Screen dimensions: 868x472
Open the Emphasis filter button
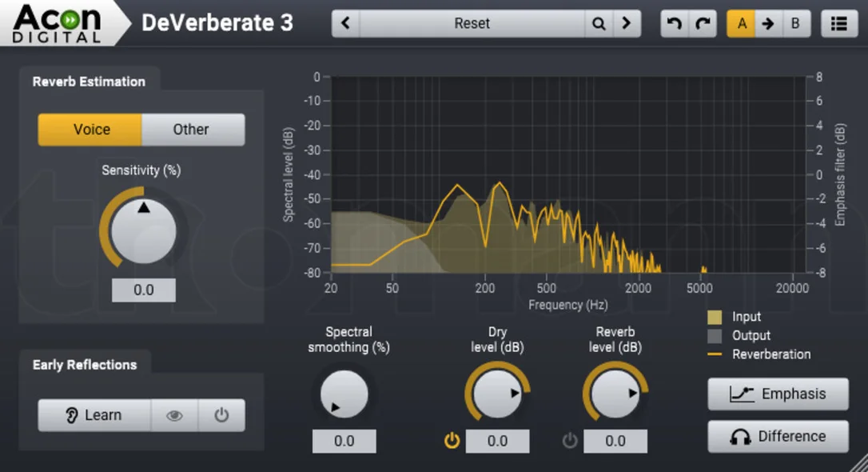[778, 394]
